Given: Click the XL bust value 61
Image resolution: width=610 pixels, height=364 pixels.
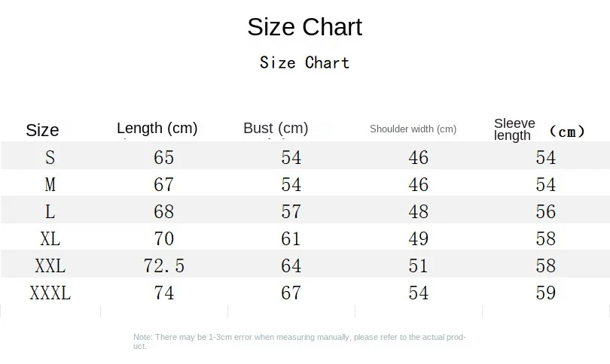Looking at the screenshot, I should (x=291, y=238).
